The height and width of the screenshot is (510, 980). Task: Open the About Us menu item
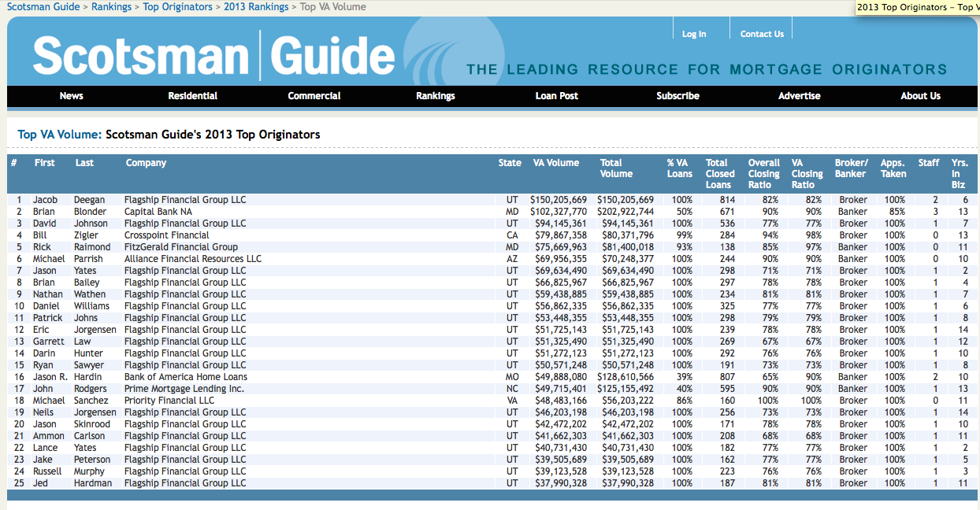coord(920,96)
